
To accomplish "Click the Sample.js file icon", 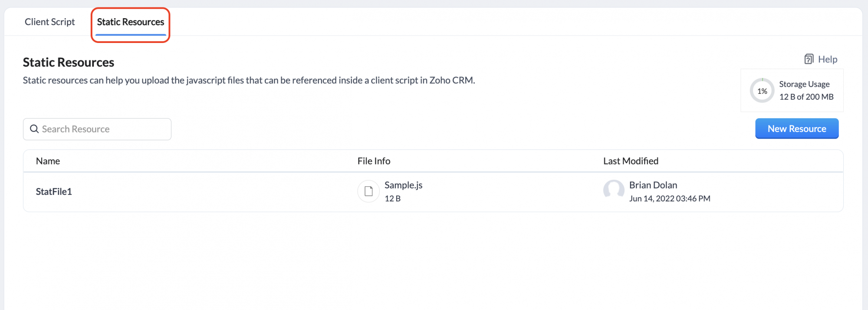I will pyautogui.click(x=368, y=191).
